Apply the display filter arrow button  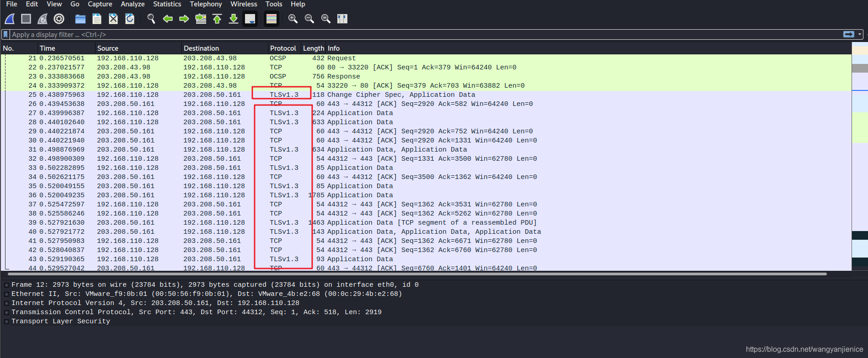click(849, 34)
